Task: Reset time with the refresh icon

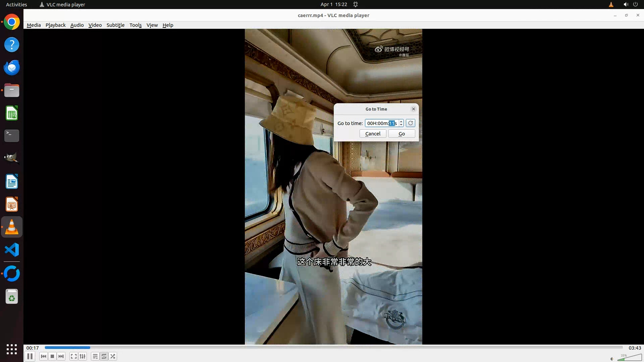Action: coord(410,123)
